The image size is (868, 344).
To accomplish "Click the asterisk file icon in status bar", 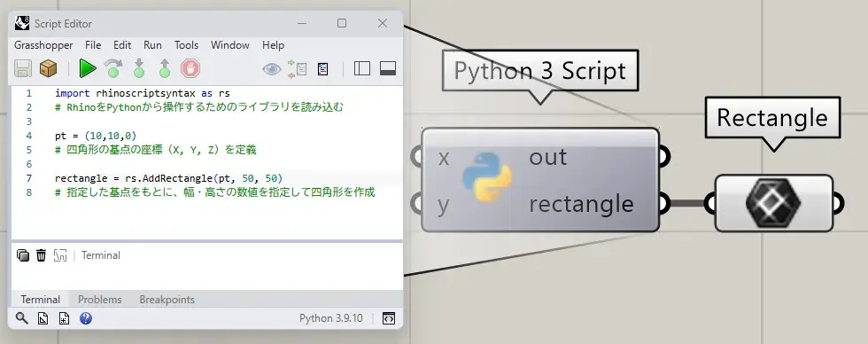I will click(64, 318).
